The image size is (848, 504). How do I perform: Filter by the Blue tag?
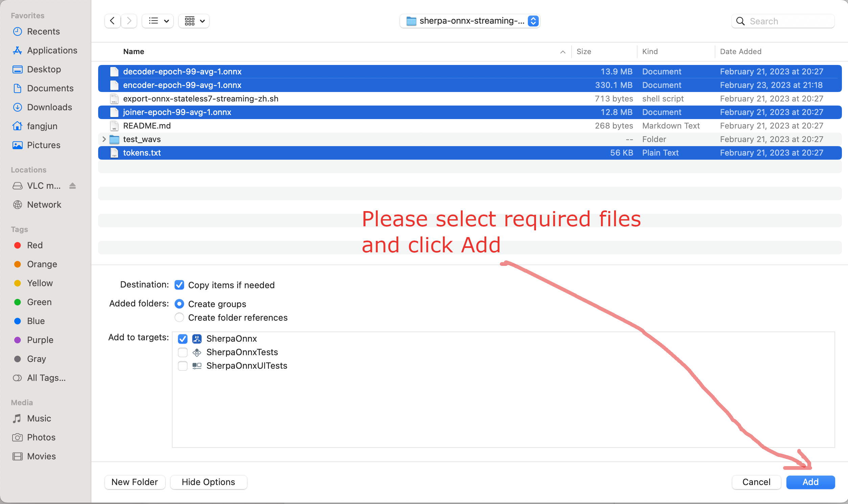click(29, 321)
